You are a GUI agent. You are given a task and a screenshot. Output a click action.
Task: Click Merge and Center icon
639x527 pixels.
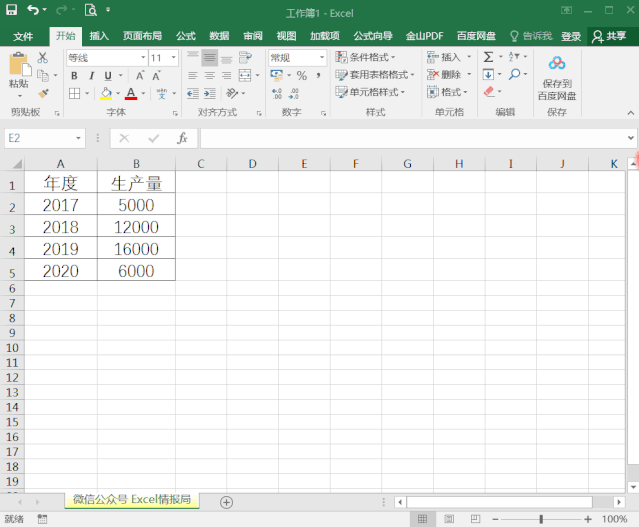245,75
